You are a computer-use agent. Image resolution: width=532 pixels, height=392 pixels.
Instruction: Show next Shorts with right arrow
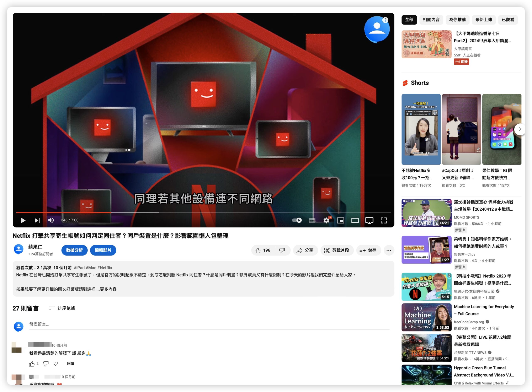pyautogui.click(x=520, y=129)
